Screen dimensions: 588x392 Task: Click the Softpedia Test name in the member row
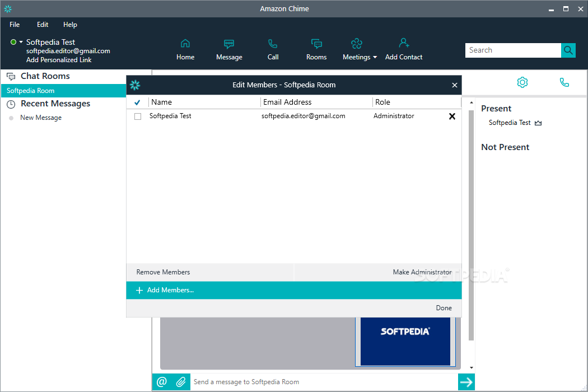click(x=170, y=116)
